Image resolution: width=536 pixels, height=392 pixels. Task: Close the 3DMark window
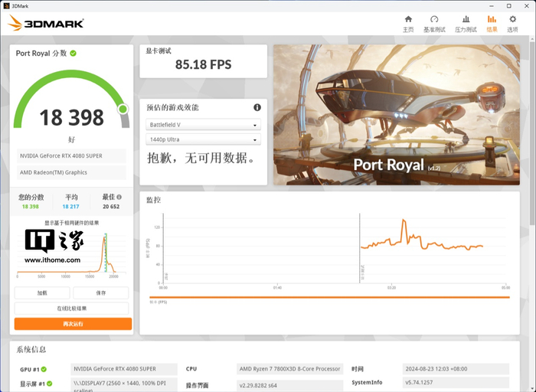point(527,6)
